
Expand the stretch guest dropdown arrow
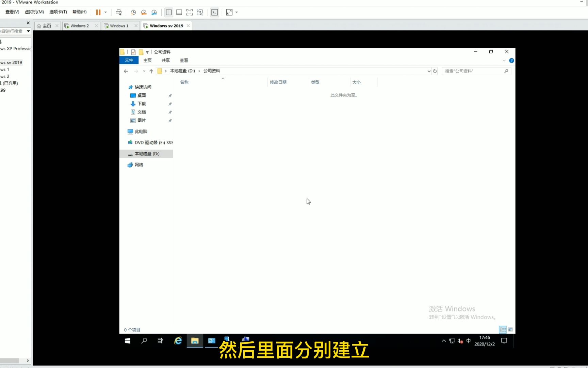(x=236, y=12)
